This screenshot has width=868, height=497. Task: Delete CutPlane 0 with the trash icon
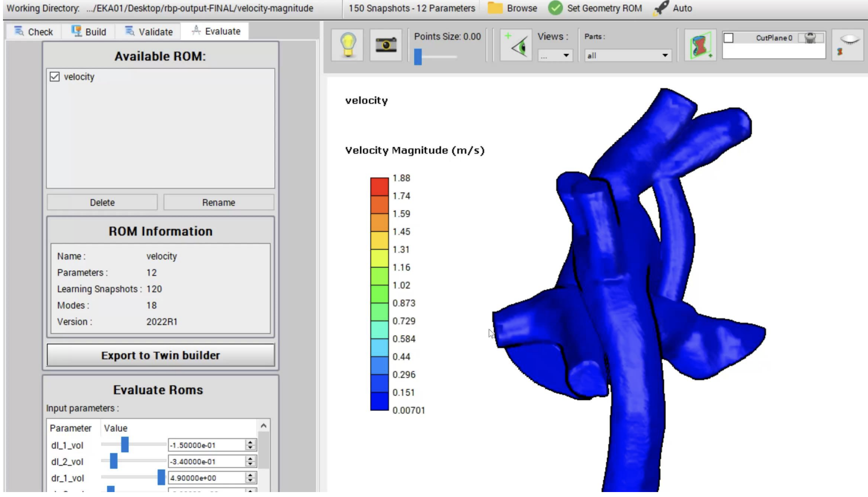pos(810,38)
